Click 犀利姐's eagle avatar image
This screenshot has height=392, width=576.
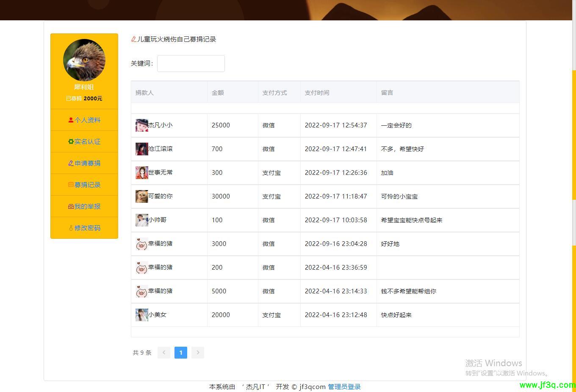(x=84, y=60)
